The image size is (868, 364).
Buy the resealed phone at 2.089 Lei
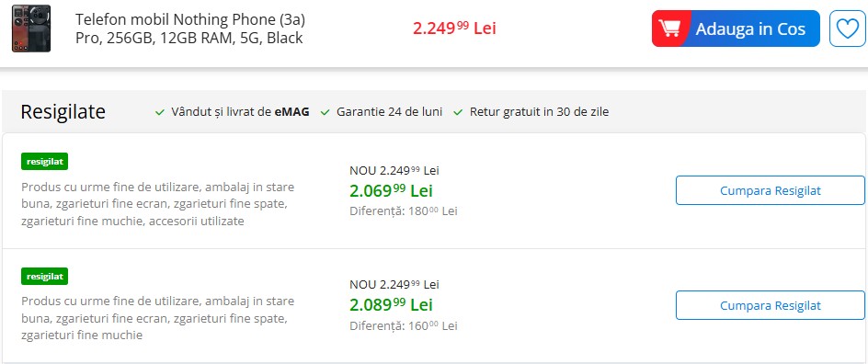coord(770,305)
